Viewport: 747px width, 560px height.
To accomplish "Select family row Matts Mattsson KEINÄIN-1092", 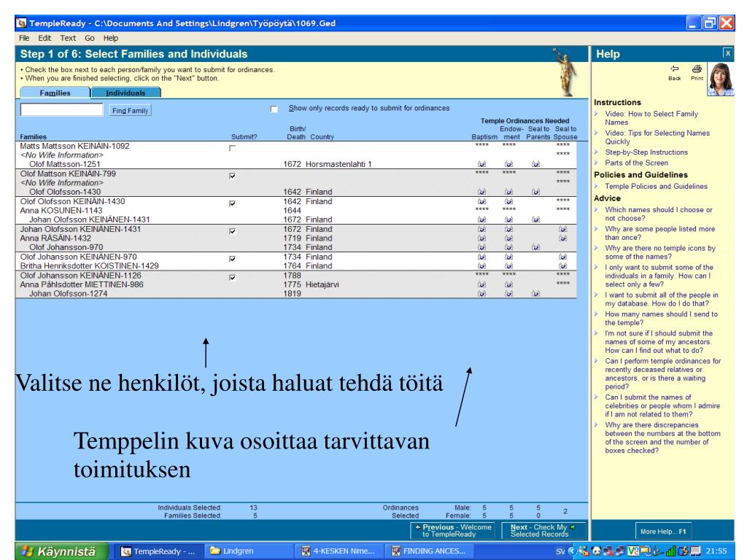I will [295, 146].
